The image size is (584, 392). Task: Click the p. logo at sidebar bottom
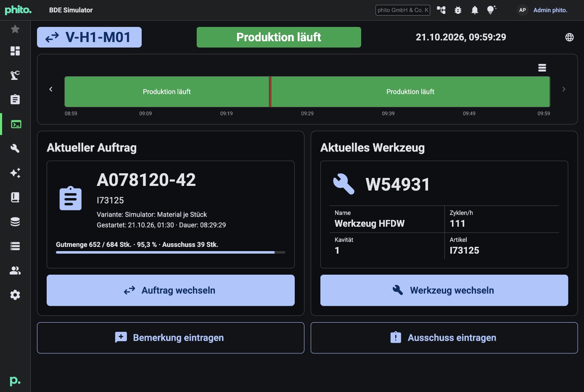(x=15, y=381)
